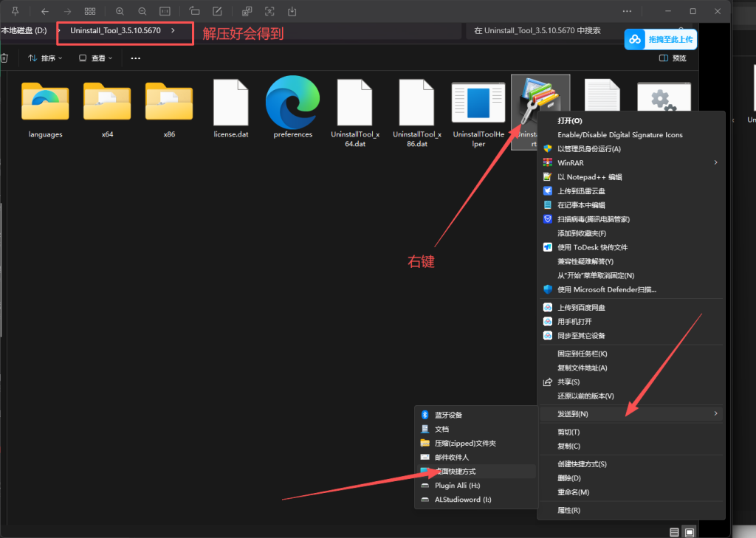Choose 上传到迅雷云盘
Screen dimensions: 756x538
point(632,191)
